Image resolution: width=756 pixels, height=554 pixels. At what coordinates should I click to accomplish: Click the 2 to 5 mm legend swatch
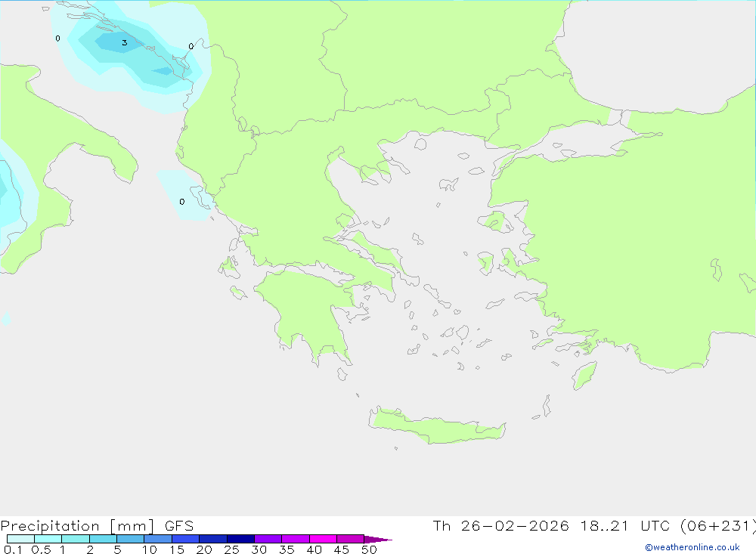click(x=103, y=539)
